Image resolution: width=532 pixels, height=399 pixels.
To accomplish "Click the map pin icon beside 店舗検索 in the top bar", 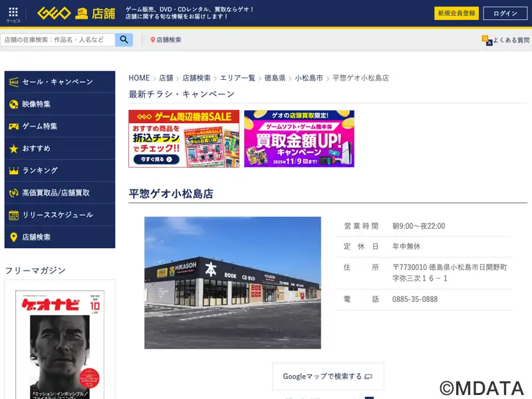I will [x=153, y=40].
